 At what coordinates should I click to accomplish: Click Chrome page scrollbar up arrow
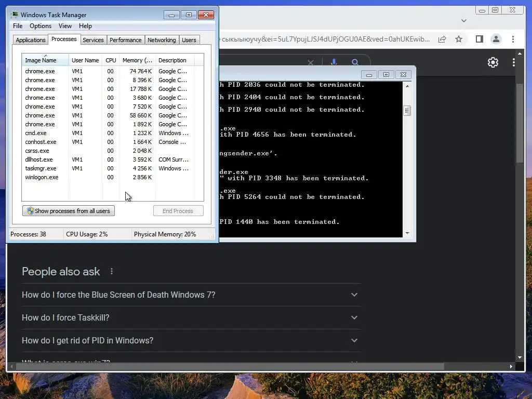[x=520, y=54]
